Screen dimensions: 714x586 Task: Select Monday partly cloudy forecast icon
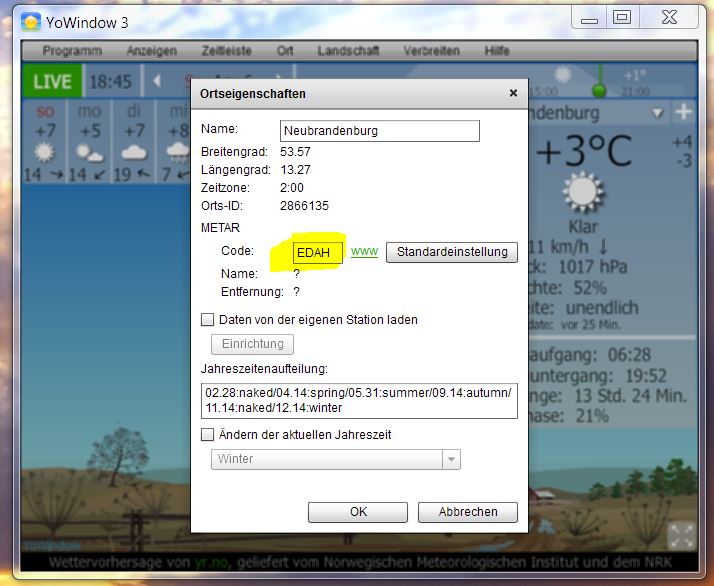coord(90,152)
